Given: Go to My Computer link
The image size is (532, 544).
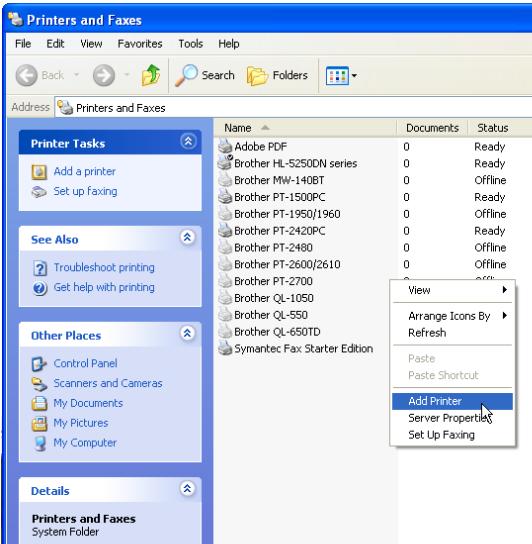Looking at the screenshot, I should click(85, 443).
